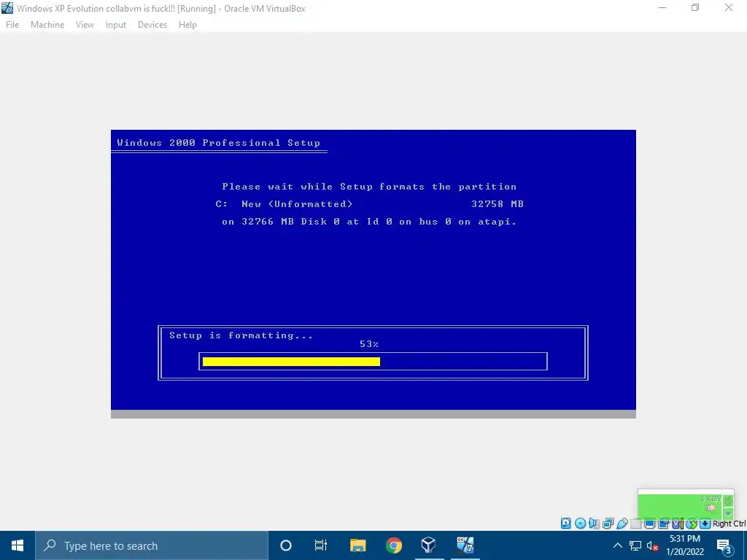This screenshot has width=747, height=560.
Task: Click the yellow formatting progress bar
Action: coord(291,362)
